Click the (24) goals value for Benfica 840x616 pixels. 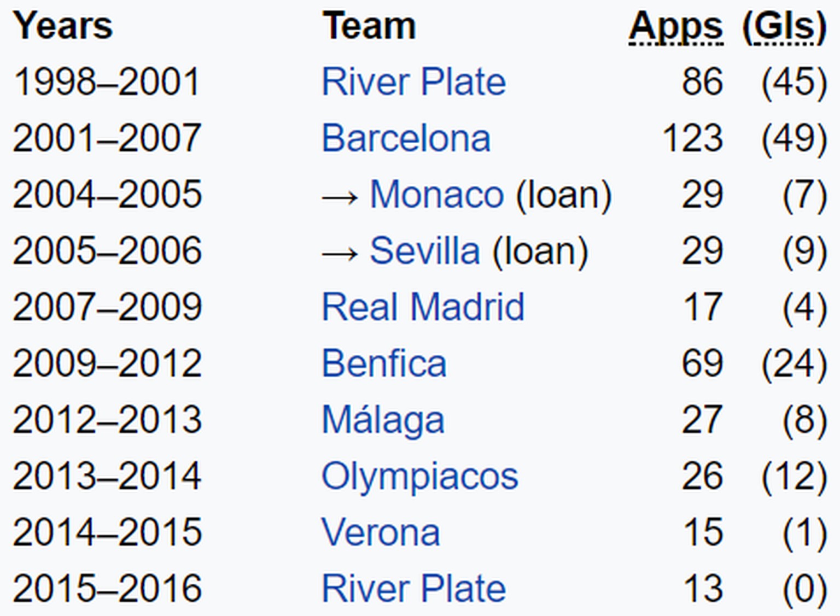click(794, 363)
